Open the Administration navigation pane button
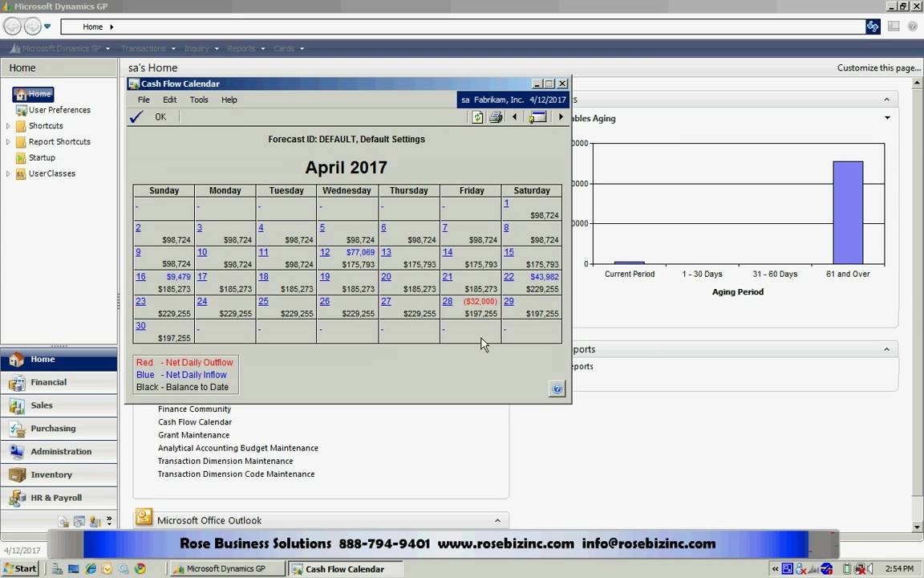The image size is (924, 578). (59, 451)
